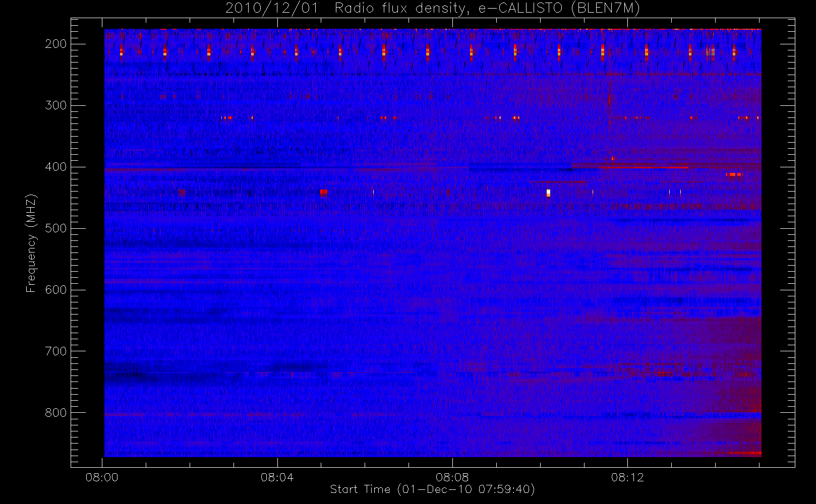Click the bright white burst near 440 MHz
816x504 pixels.
point(548,193)
